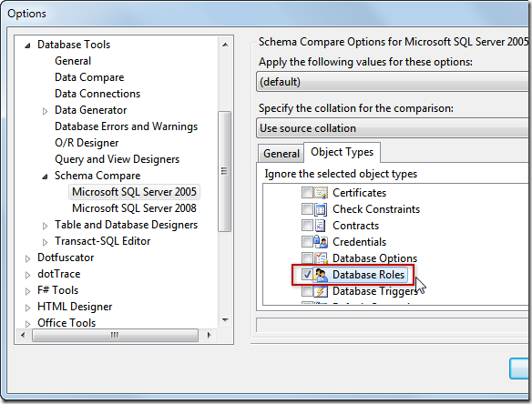Select Transact-SQL Editor in the tree
Viewport: 532px width, 404px height.
[x=102, y=241]
